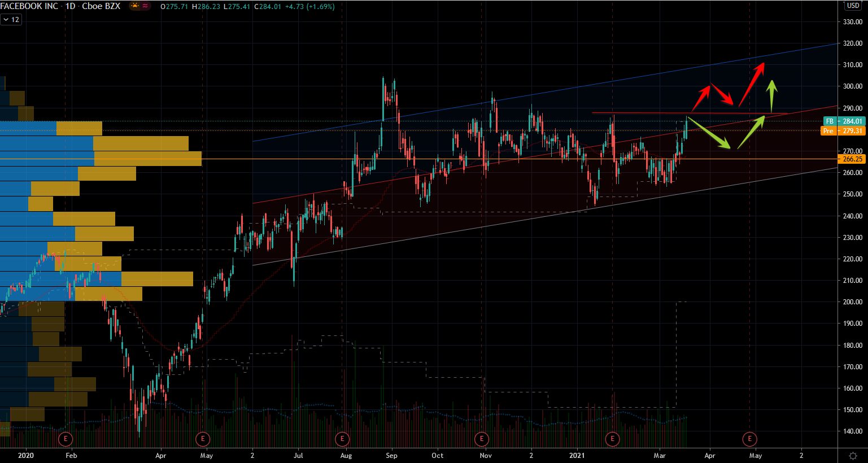Image resolution: width=868 pixels, height=463 pixels.
Task: Click the earnings marker before Nov 2020
Action: pos(481,439)
